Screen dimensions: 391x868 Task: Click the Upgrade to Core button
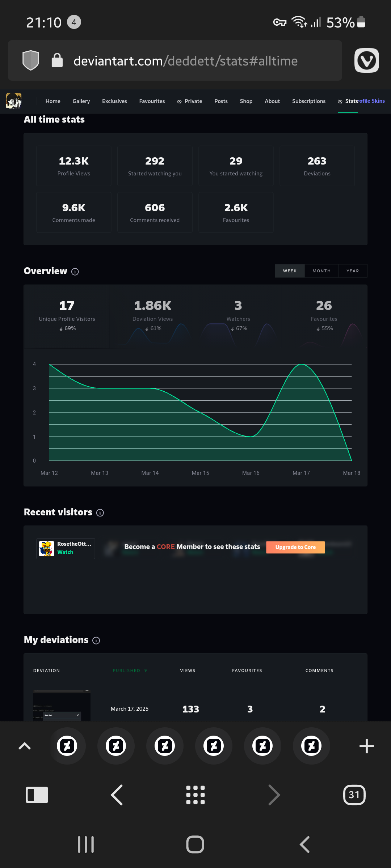coord(295,547)
